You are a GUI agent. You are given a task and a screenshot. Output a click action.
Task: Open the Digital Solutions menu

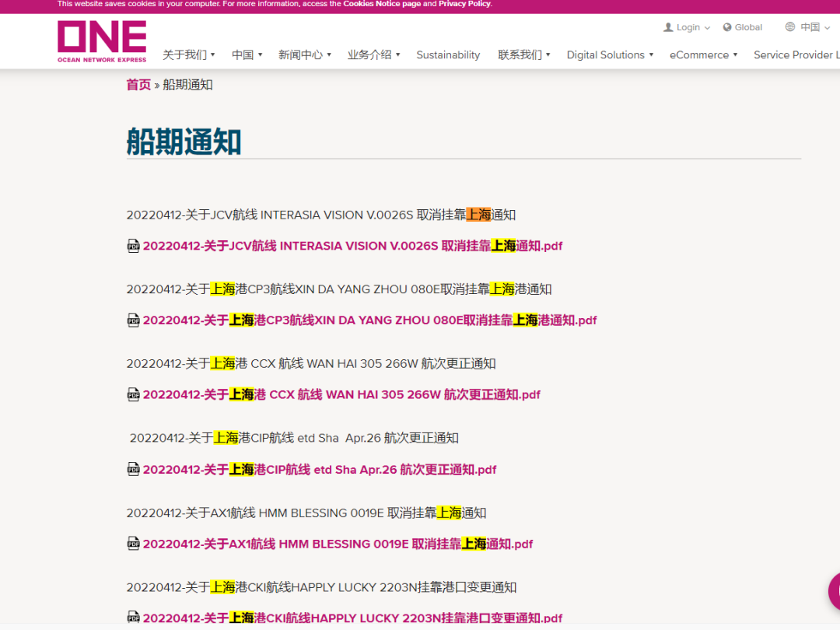[x=609, y=55]
